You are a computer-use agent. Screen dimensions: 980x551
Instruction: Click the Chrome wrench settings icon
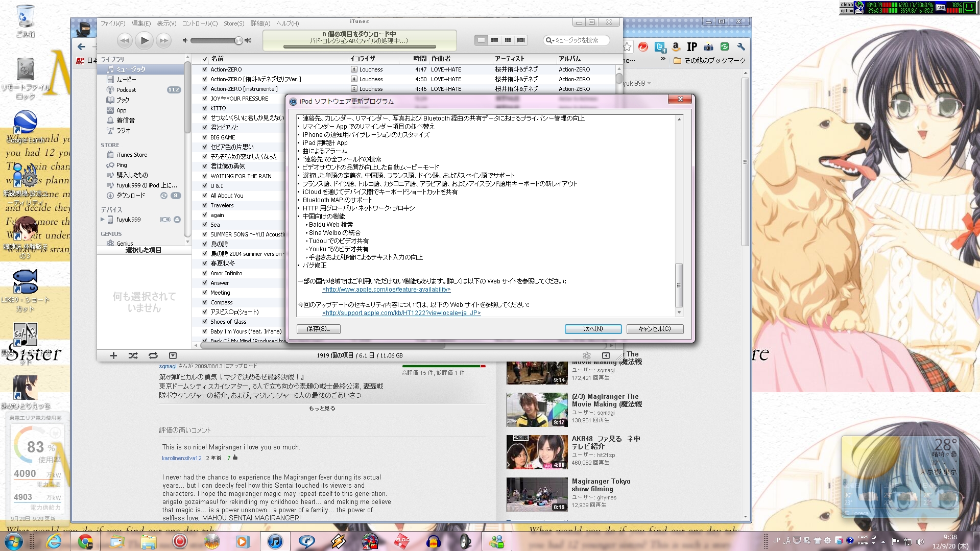(x=741, y=47)
